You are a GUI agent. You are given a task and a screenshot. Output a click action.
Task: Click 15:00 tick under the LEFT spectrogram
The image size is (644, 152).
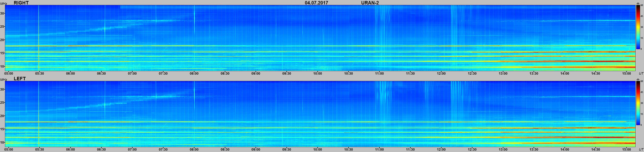click(x=626, y=149)
